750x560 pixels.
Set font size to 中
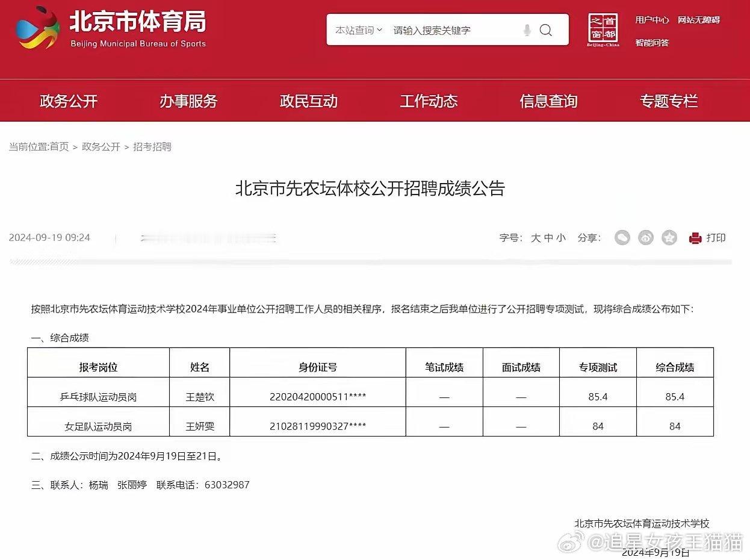tap(548, 238)
